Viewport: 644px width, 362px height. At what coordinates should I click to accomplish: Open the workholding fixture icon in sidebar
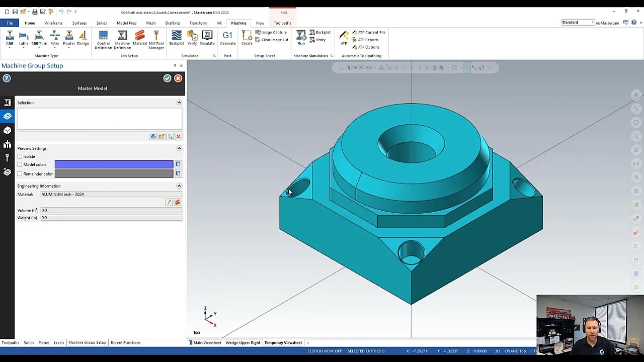coord(7,144)
